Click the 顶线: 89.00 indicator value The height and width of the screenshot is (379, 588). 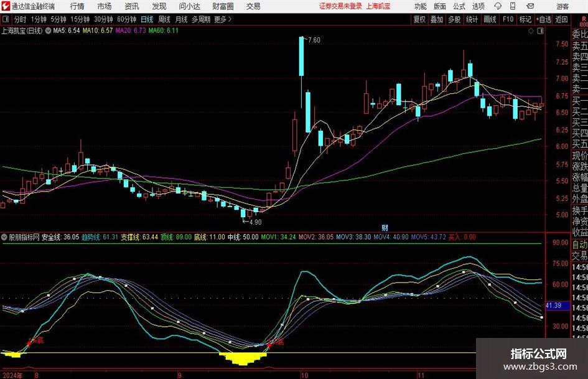pos(176,237)
